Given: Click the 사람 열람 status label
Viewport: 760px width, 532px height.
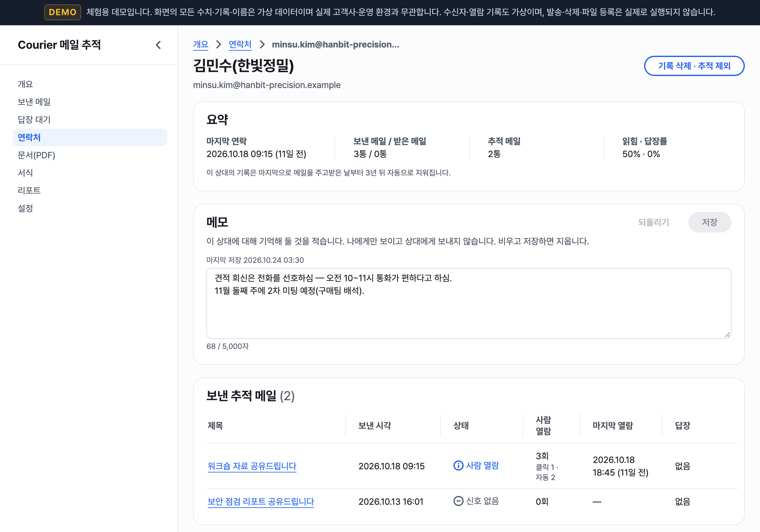Looking at the screenshot, I should tap(482, 465).
